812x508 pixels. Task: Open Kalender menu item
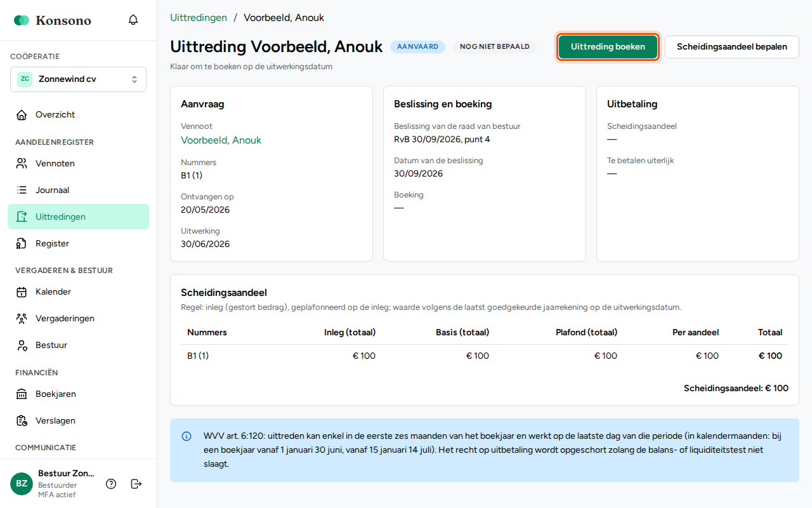click(x=78, y=292)
